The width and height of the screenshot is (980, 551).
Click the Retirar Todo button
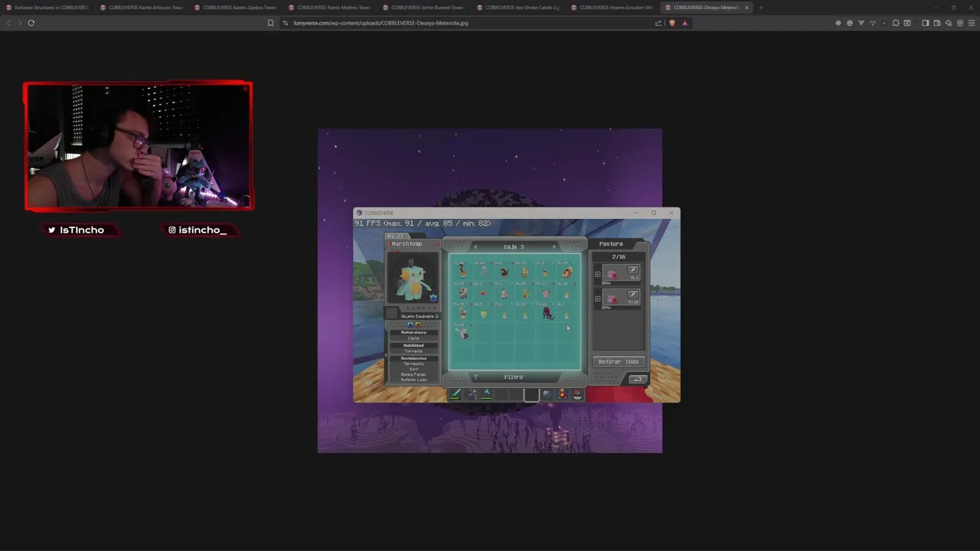[619, 361]
